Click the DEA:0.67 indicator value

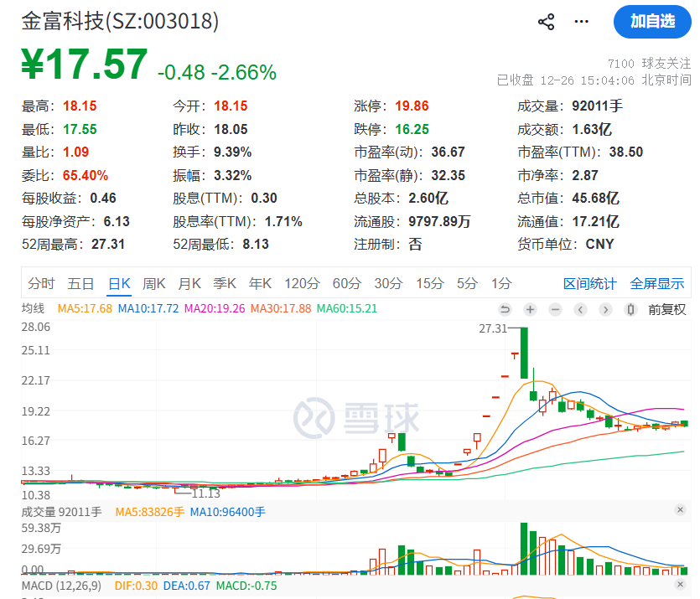[187, 586]
